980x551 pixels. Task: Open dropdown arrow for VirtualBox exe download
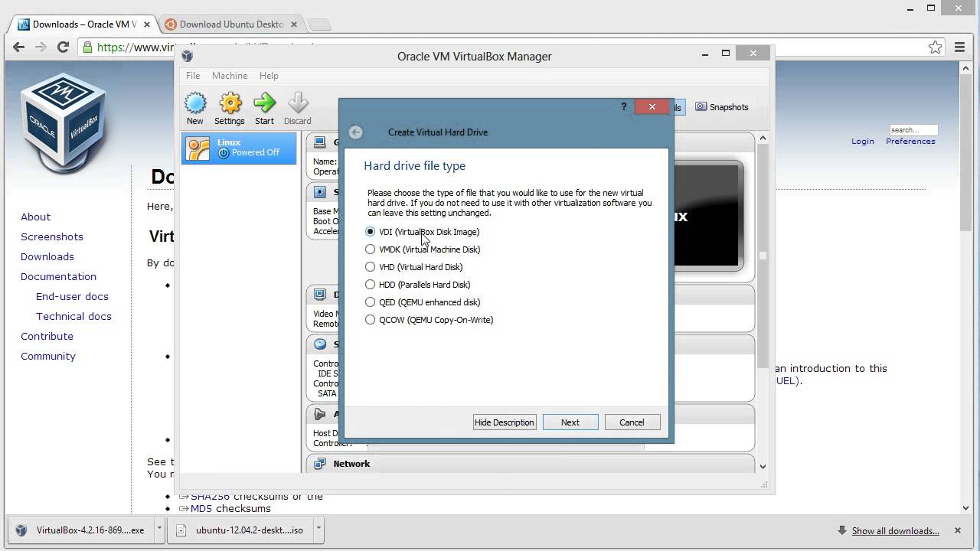tap(159, 529)
